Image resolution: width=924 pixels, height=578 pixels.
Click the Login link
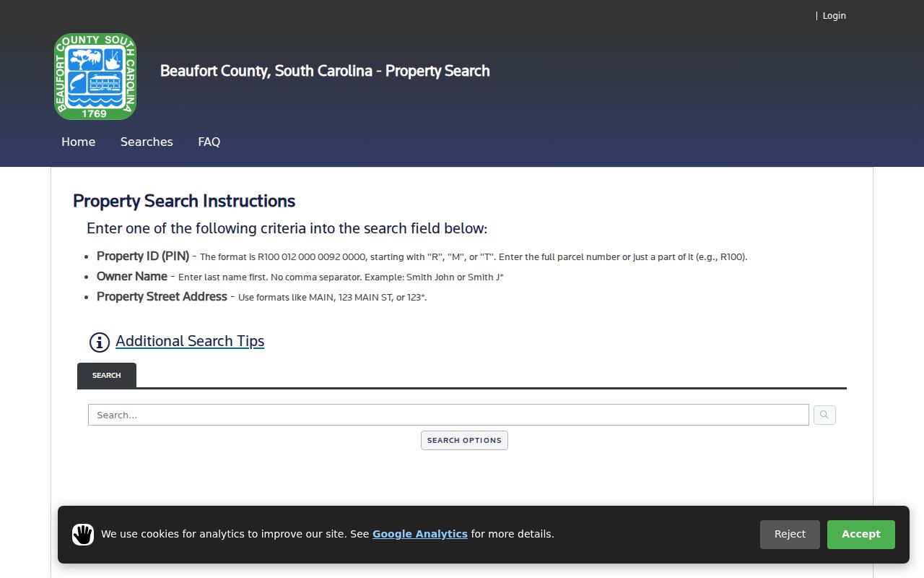coord(834,15)
